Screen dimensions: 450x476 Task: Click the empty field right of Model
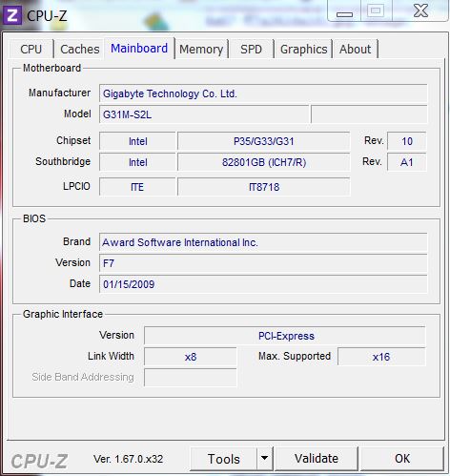(x=369, y=114)
